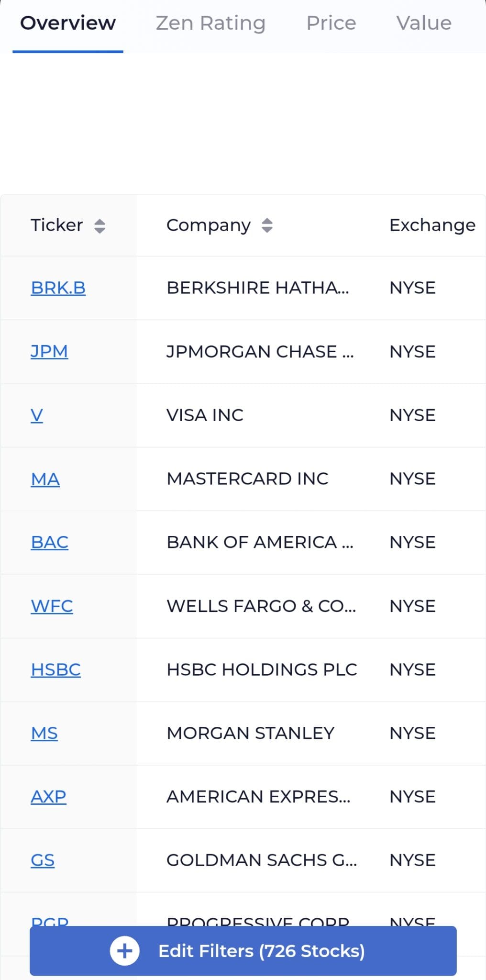Sort the table by Company name
The width and height of the screenshot is (486, 980).
[209, 225]
